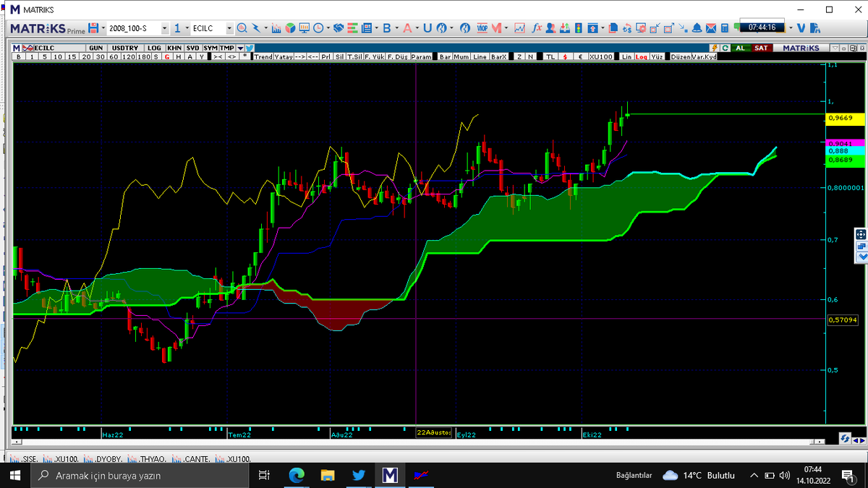The image size is (868, 488).
Task: Select the TL currency display
Action: [550, 56]
